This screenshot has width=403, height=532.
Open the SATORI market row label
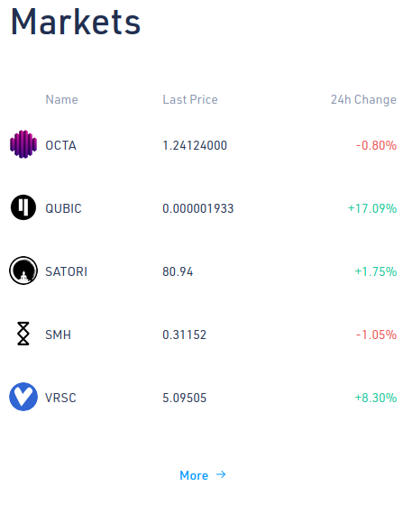pyautogui.click(x=66, y=271)
